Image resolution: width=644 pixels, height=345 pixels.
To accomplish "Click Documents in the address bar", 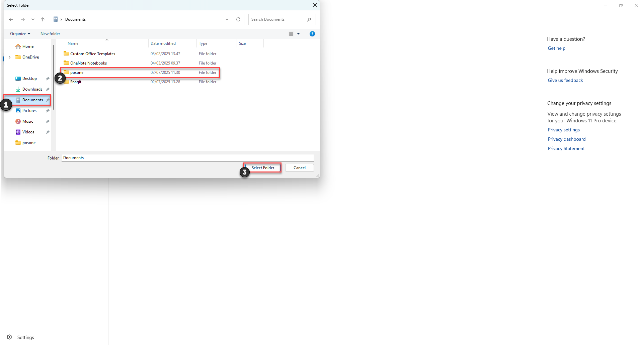I will (x=75, y=19).
